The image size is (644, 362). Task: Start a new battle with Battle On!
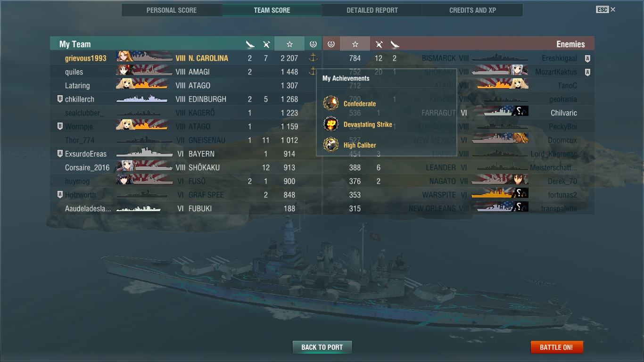(556, 347)
